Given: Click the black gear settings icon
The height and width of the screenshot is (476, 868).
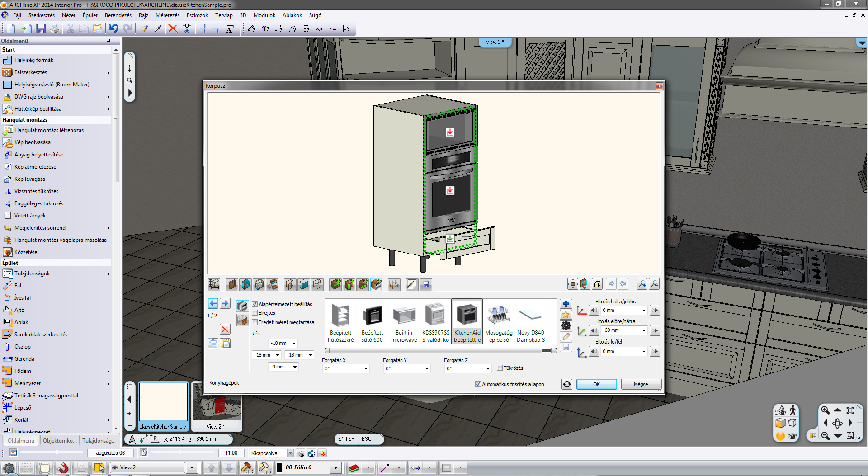Looking at the screenshot, I should click(566, 325).
